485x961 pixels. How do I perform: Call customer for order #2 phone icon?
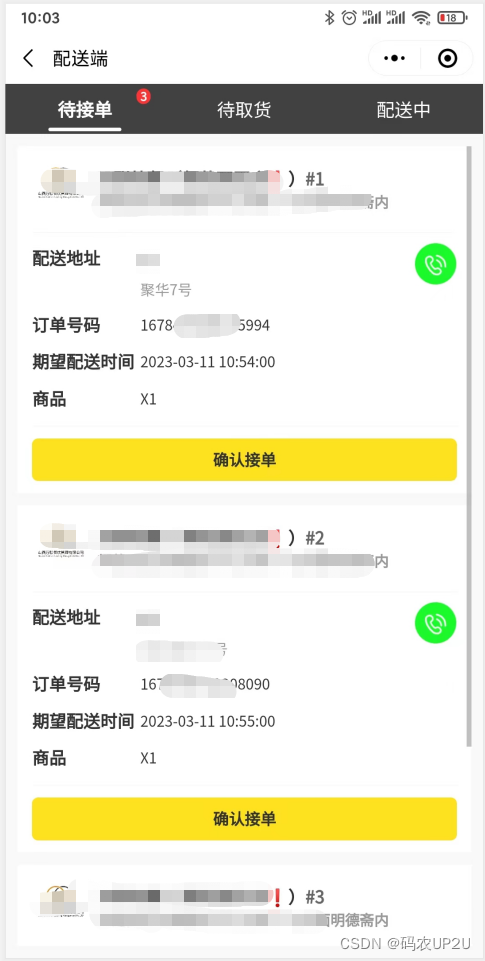click(x=435, y=623)
